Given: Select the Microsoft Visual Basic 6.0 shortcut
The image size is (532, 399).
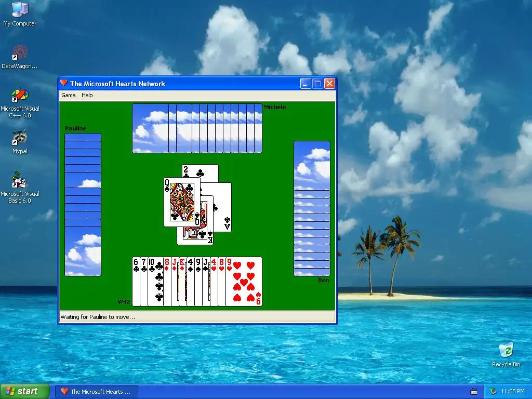Looking at the screenshot, I should pyautogui.click(x=20, y=188).
